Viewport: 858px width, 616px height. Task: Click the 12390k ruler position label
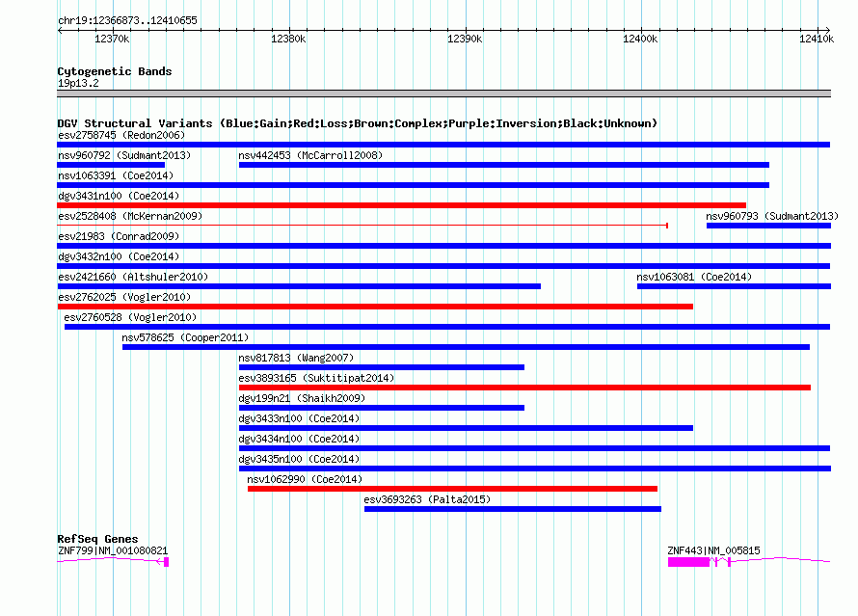465,39
